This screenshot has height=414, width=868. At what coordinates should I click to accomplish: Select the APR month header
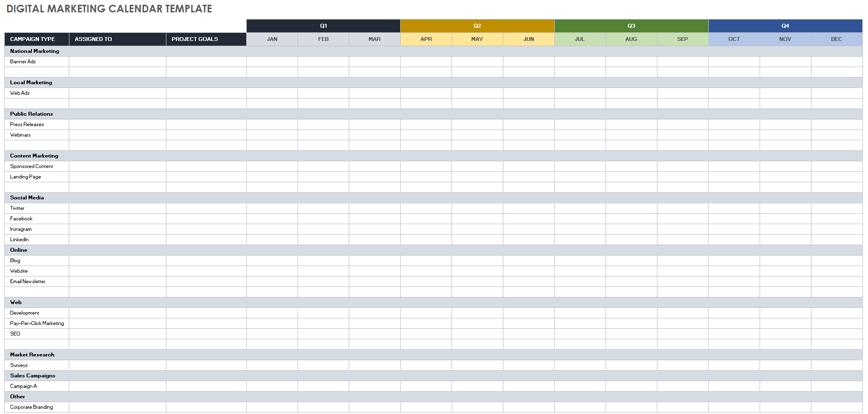[426, 39]
